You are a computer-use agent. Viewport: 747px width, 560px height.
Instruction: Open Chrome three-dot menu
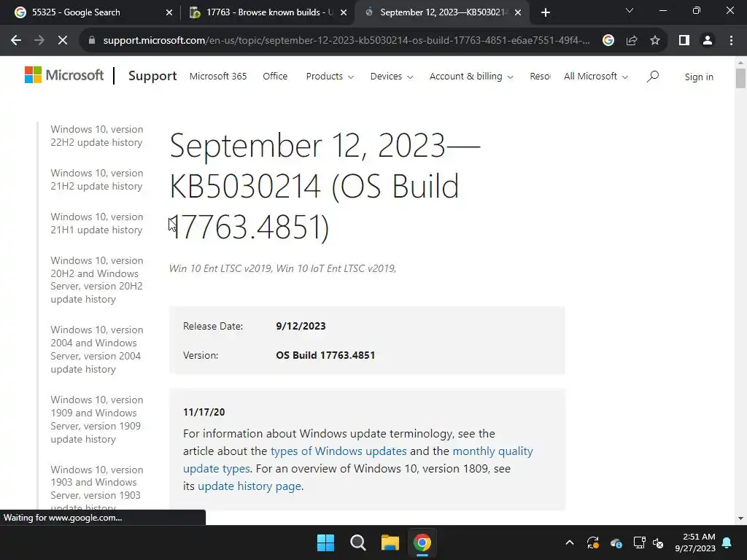(731, 41)
